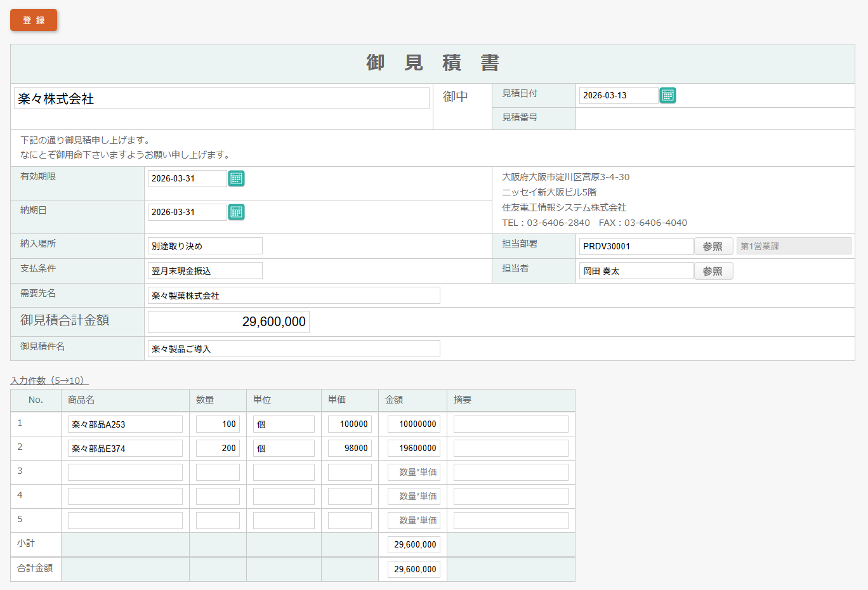Viewport: 868px width, 590px height.
Task: Edit quantity 200 in row 2
Action: 218,449
